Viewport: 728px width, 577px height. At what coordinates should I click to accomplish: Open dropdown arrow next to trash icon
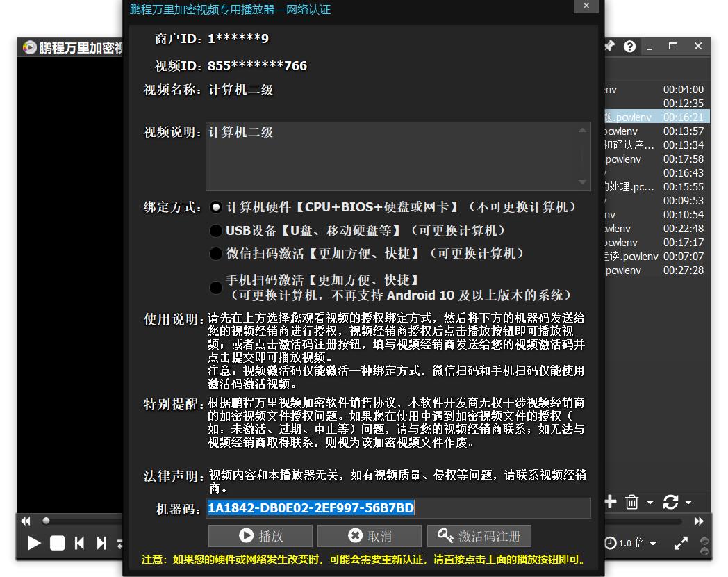coord(650,502)
